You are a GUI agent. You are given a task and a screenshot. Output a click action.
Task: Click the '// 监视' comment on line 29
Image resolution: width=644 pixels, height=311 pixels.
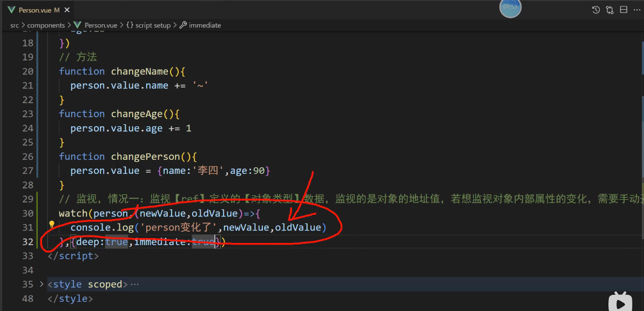(x=78, y=199)
